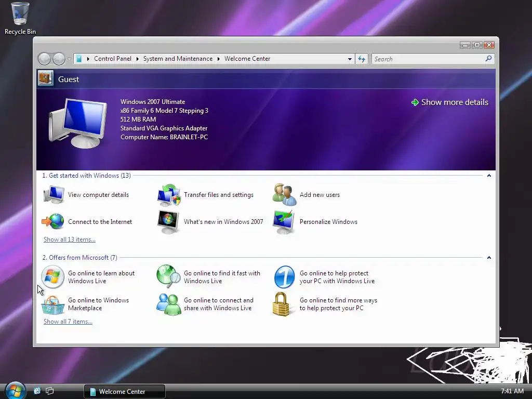
Task: Click the green Show more details arrow icon
Action: 415,102
